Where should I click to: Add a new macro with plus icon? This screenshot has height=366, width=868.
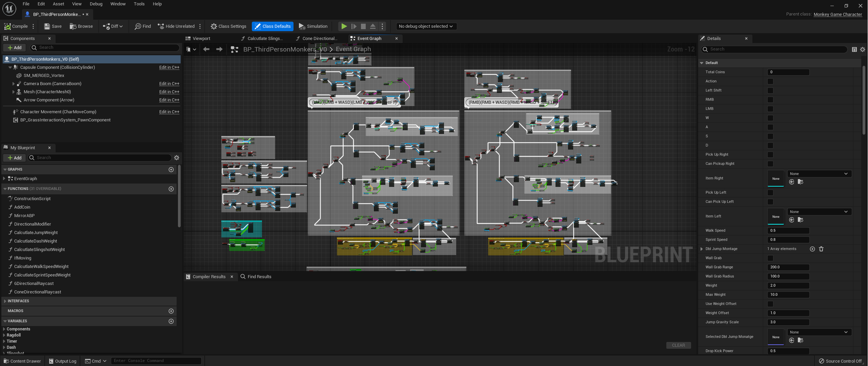[x=171, y=311]
